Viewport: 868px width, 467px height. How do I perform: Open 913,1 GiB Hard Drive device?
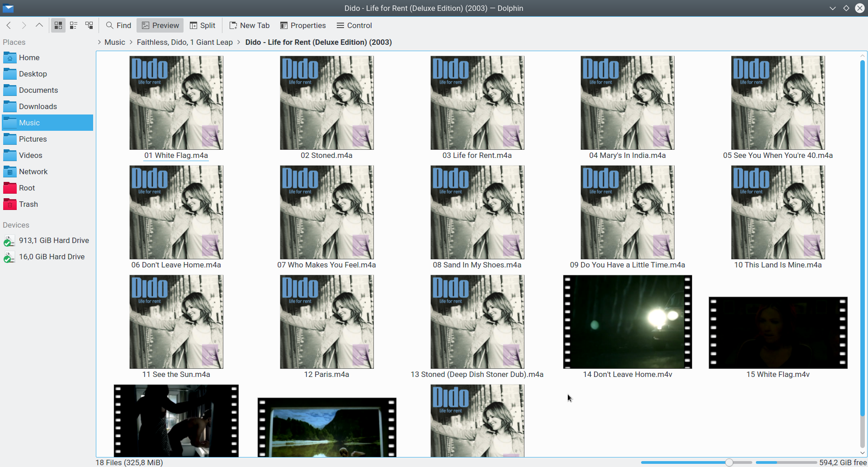click(x=47, y=240)
